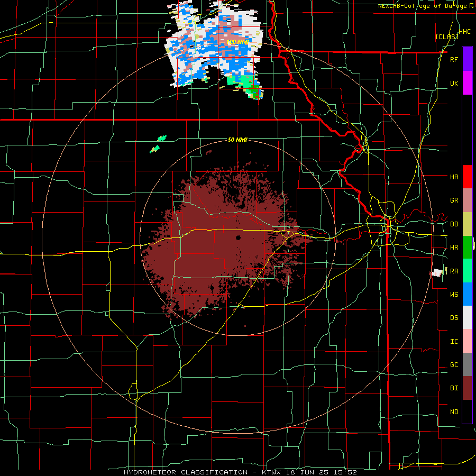
Task: Pick the brown BI legend swatch
Action: (x=467, y=388)
